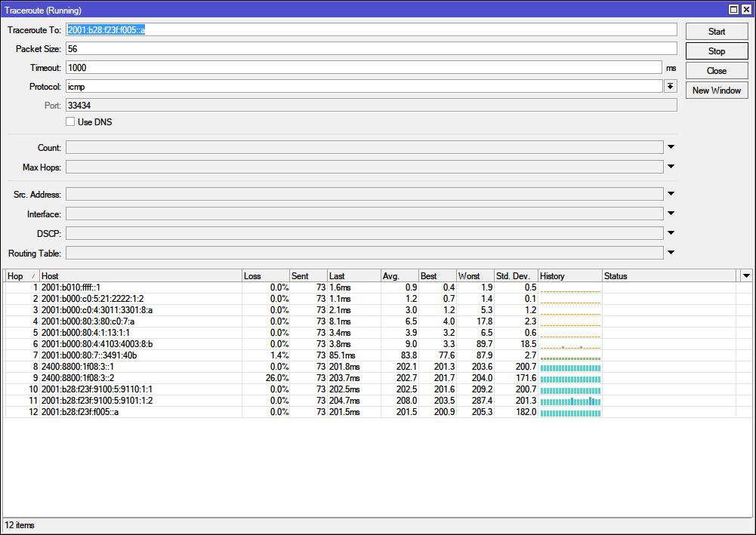The width and height of the screenshot is (756, 535).
Task: Enable the Use DNS checkbox
Action: pyautogui.click(x=70, y=121)
